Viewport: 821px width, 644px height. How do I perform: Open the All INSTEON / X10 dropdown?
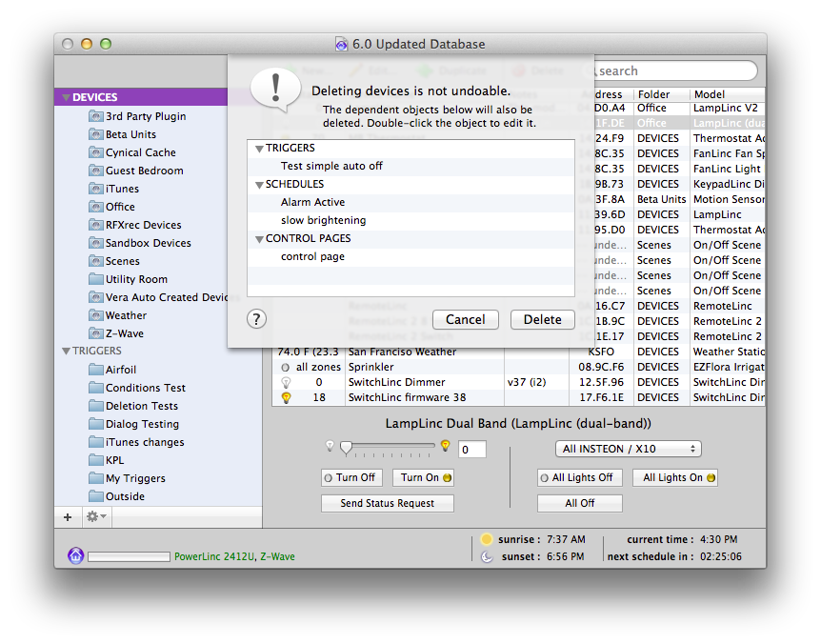click(628, 449)
